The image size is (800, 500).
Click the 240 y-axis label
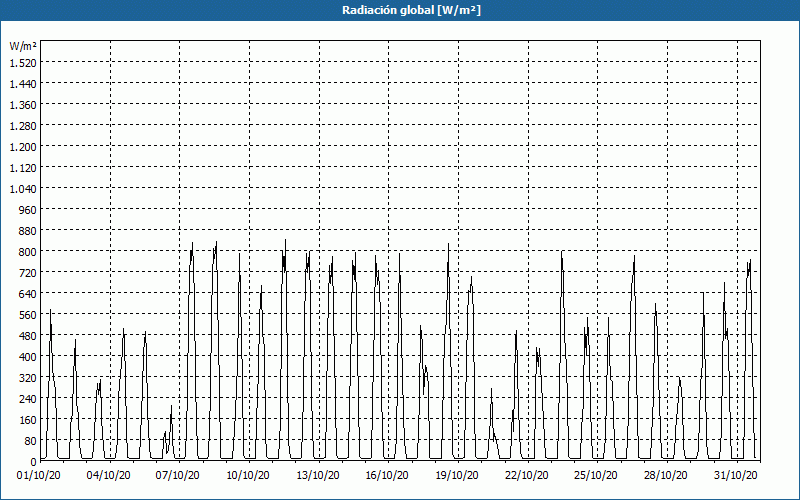(28, 399)
